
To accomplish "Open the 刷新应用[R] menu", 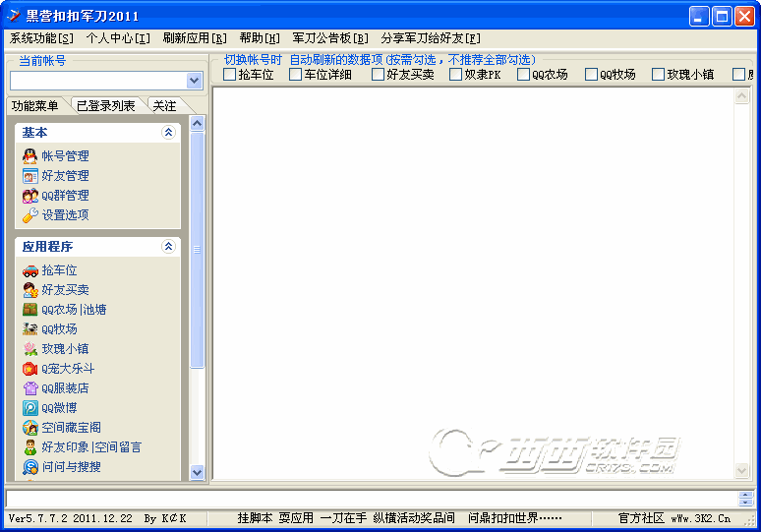I will point(195,38).
